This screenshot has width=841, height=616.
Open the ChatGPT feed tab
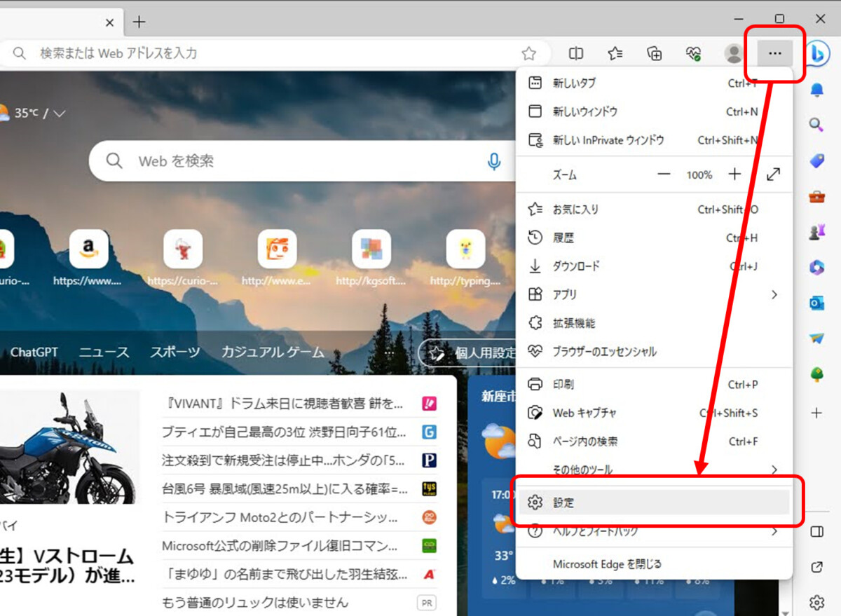34,352
